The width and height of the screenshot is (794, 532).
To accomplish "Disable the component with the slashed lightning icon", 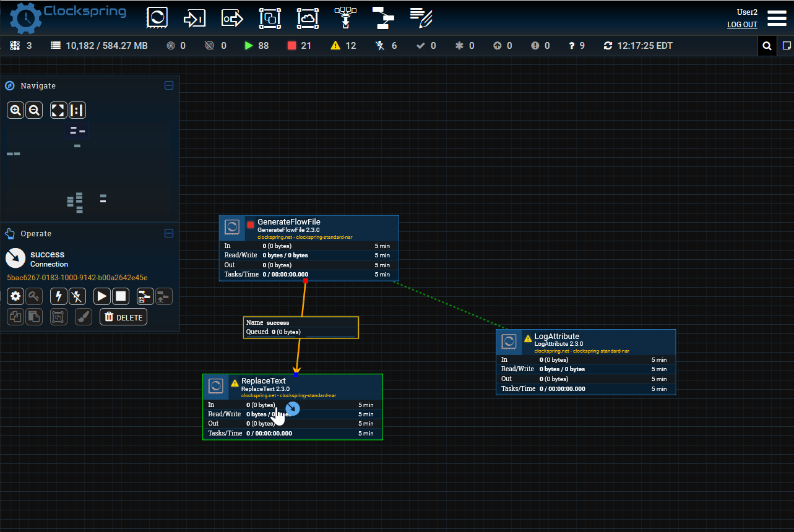I will (x=77, y=296).
